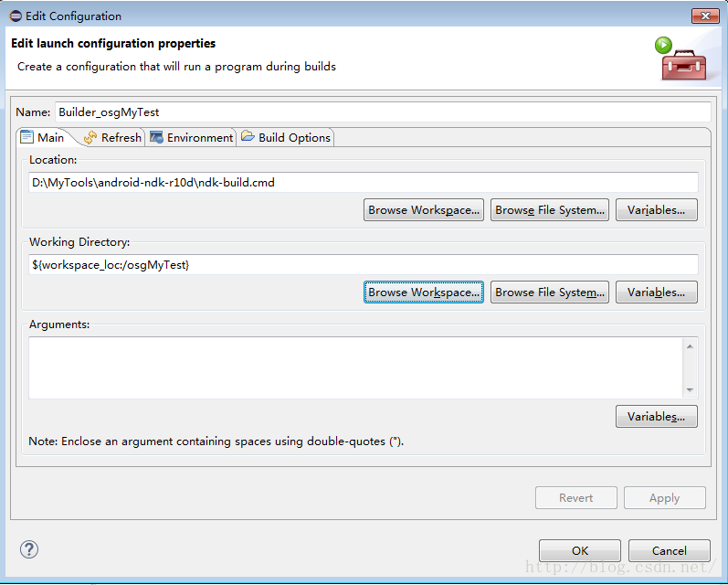
Task: Click the Working Directory input field
Action: [x=364, y=264]
